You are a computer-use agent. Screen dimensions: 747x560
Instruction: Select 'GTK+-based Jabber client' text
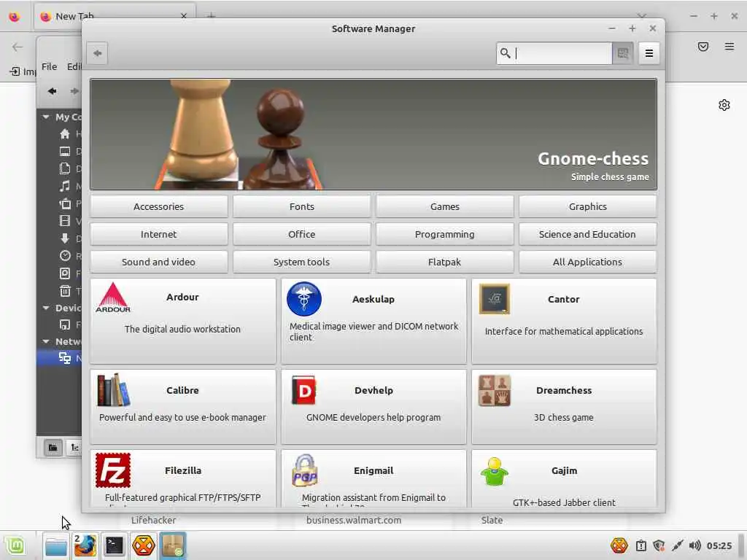(x=564, y=502)
